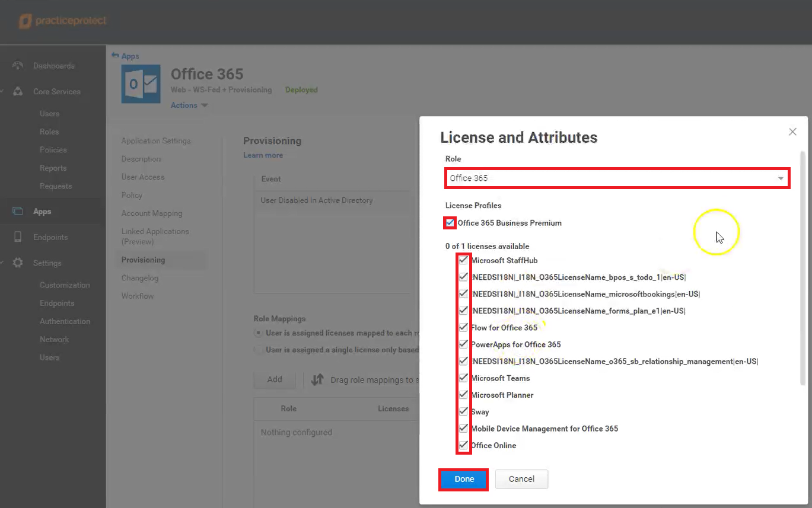Select 'User is assigned licenses mapped' radio
The image size is (812, 508).
[259, 333]
